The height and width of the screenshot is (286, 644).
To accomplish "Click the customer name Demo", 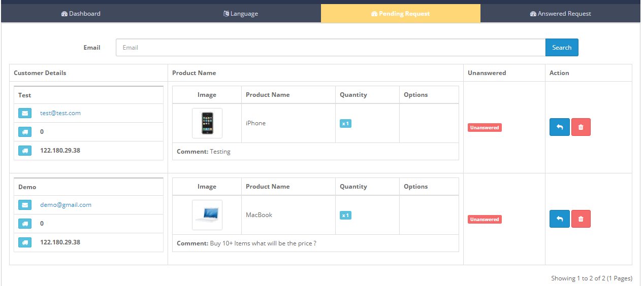I will (x=27, y=187).
